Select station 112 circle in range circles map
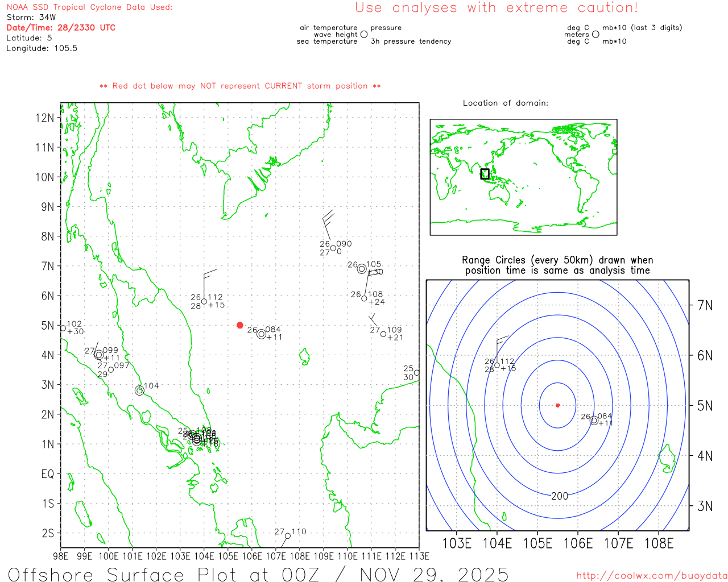 click(497, 365)
